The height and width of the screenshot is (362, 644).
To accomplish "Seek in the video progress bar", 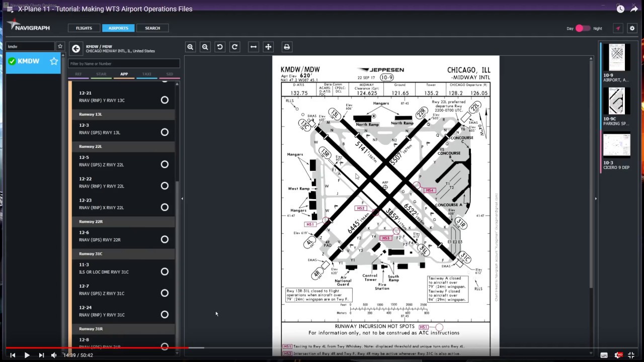I will coord(322,347).
